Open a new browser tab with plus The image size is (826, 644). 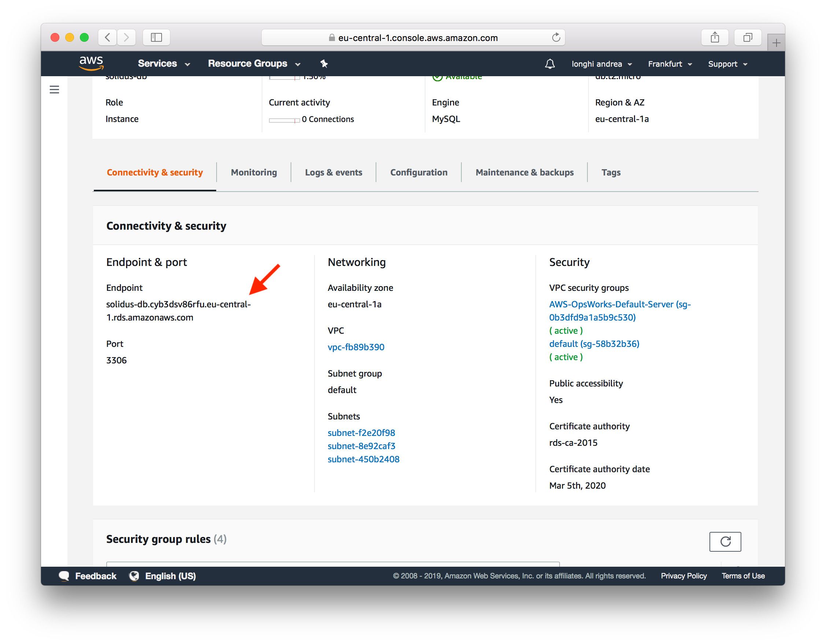click(x=776, y=43)
